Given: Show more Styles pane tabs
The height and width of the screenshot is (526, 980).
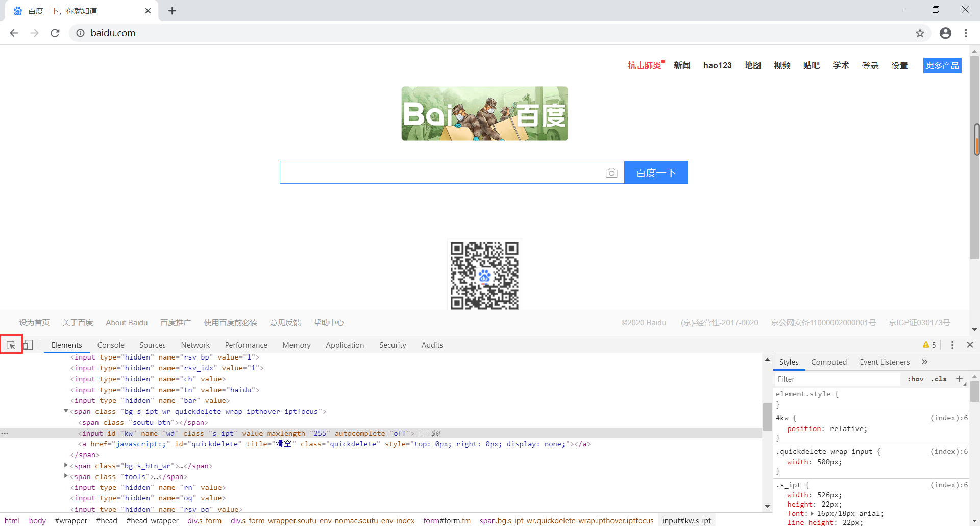Looking at the screenshot, I should click(x=924, y=362).
